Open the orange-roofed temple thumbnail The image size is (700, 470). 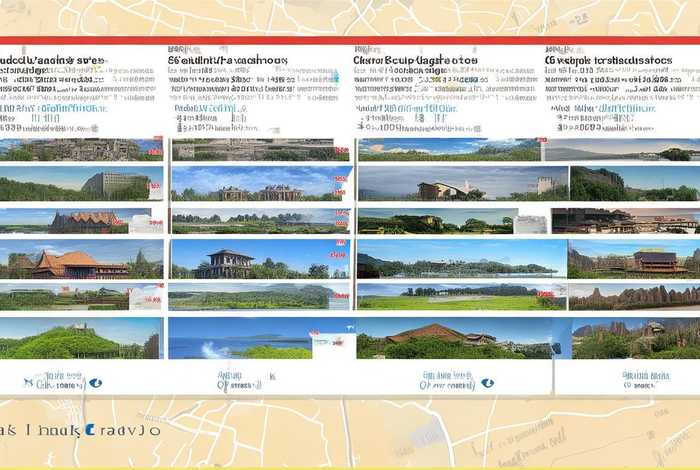[x=81, y=259]
